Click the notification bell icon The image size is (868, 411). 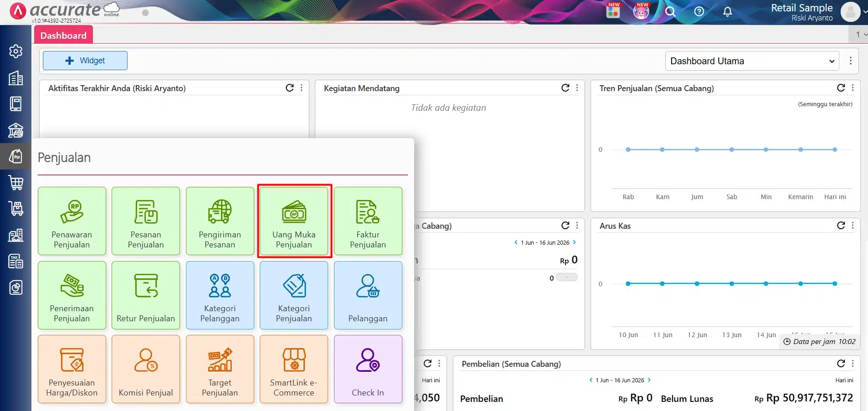(x=728, y=12)
